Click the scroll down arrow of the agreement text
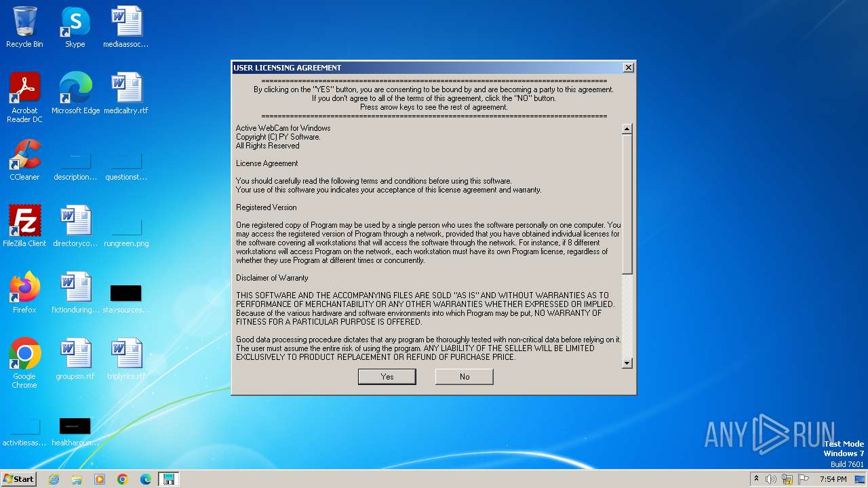Screen dimensions: 868x488 tap(627, 363)
